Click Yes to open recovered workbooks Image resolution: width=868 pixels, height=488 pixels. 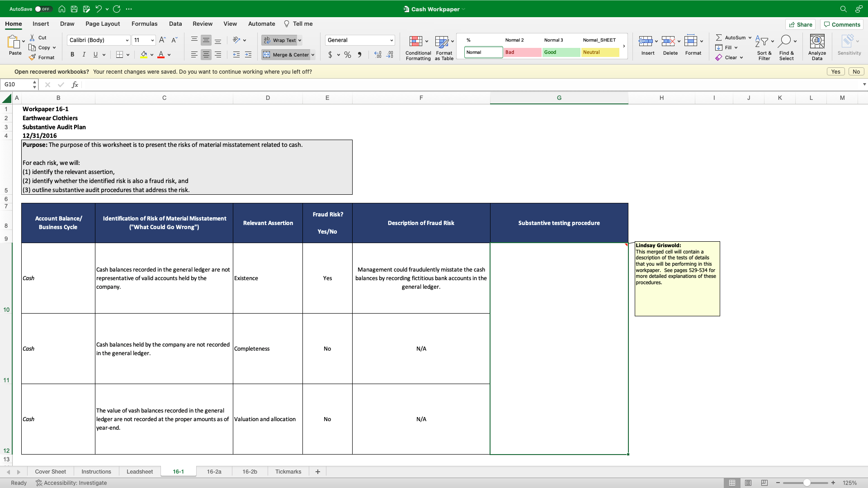[x=835, y=72]
